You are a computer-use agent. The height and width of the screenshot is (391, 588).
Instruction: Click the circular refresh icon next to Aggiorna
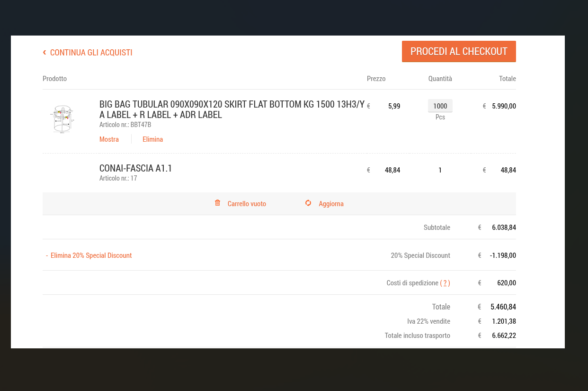click(x=308, y=203)
